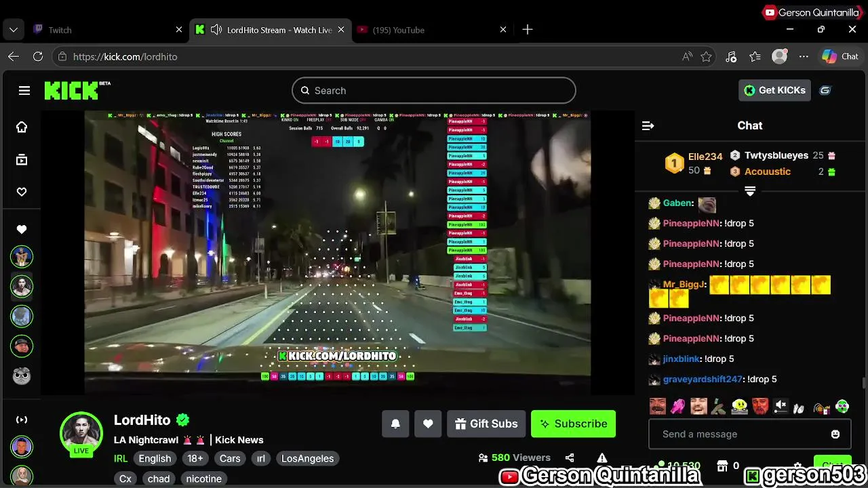Click Gaben's username in chat
Image resolution: width=868 pixels, height=488 pixels.
[677, 203]
